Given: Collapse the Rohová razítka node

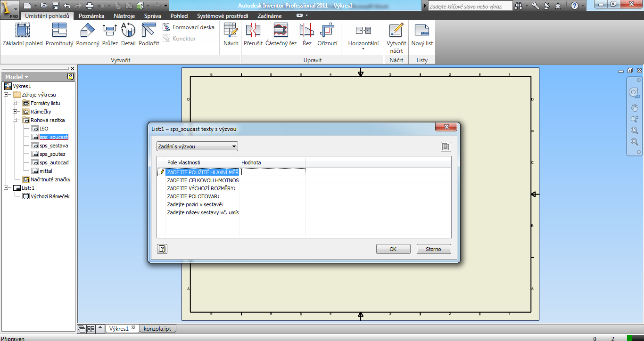Looking at the screenshot, I should pos(15,120).
